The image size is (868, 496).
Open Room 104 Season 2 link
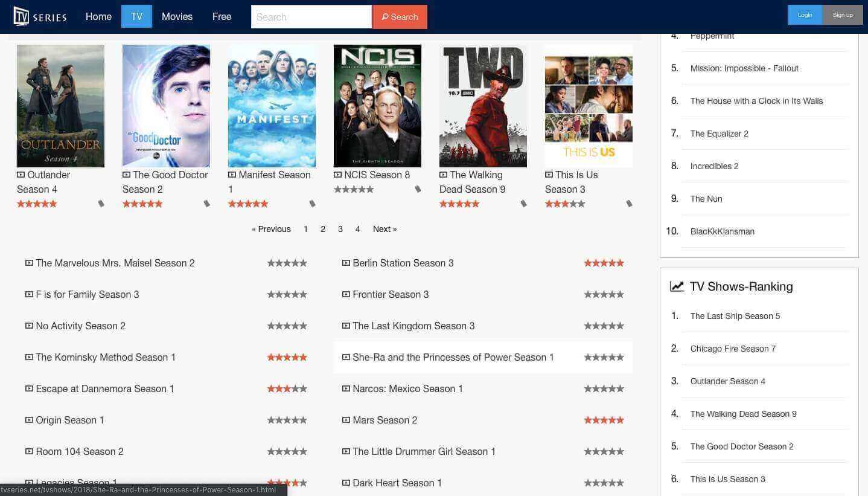pos(79,451)
